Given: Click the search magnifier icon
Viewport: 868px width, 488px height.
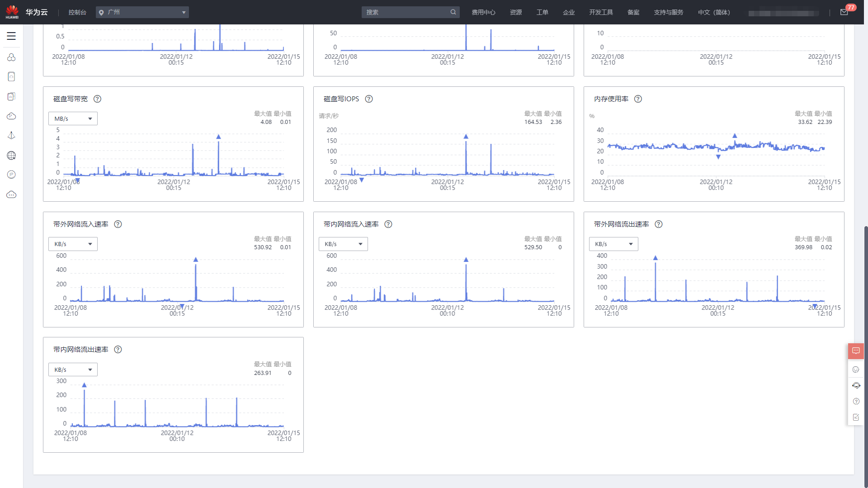Looking at the screenshot, I should [453, 12].
